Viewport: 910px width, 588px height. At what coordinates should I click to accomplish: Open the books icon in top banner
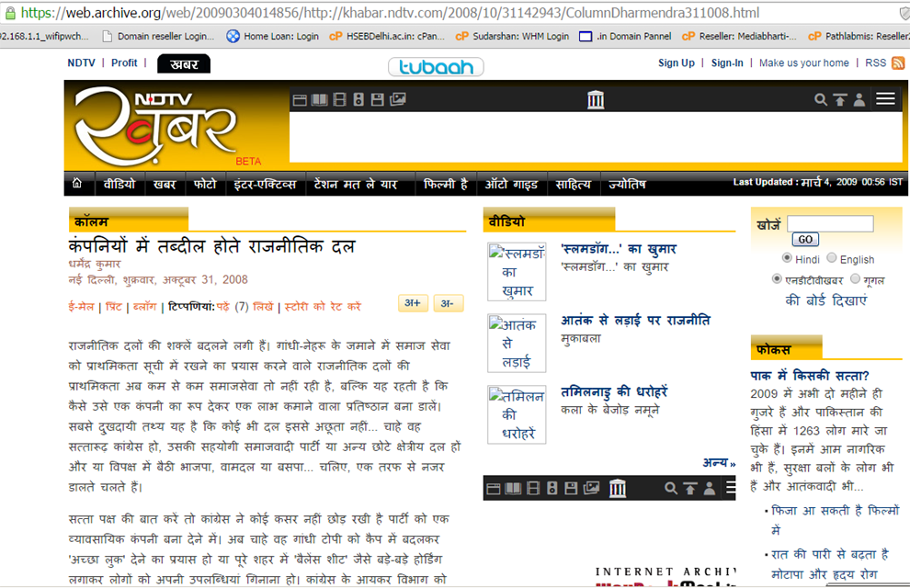(x=319, y=99)
